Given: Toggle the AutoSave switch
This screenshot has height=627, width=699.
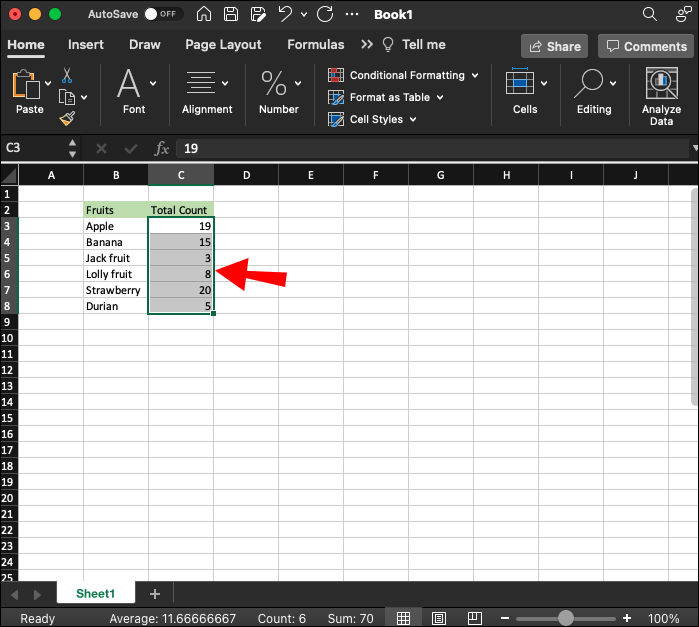Looking at the screenshot, I should pyautogui.click(x=160, y=15).
